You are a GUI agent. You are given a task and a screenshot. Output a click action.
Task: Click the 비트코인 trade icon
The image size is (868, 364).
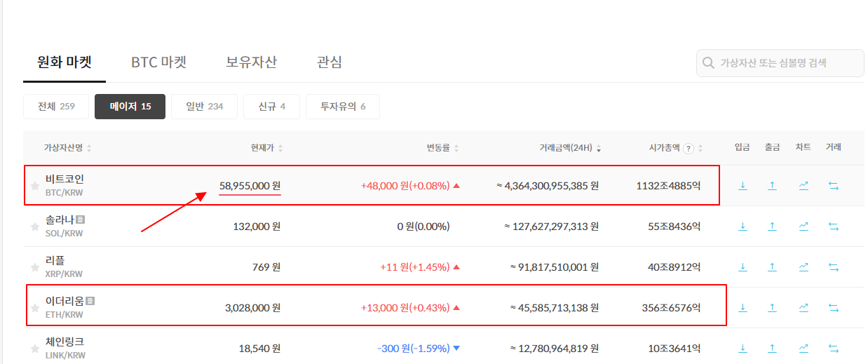coord(834,186)
